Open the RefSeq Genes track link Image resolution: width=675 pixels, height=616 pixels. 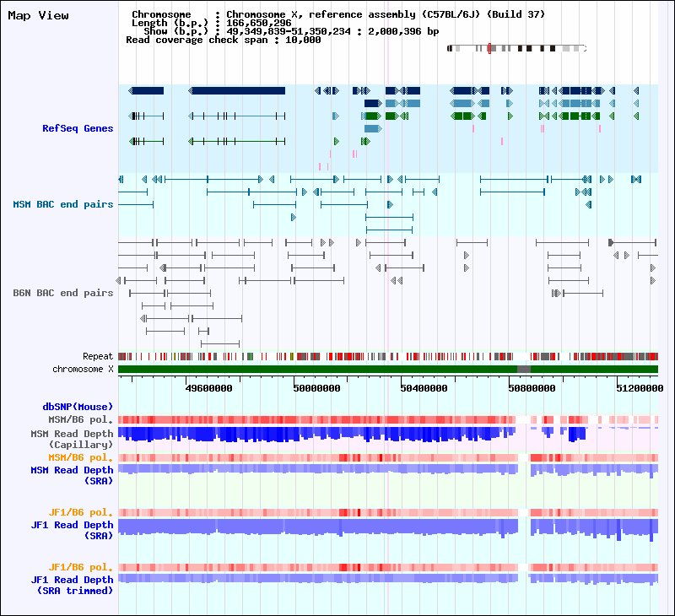78,128
